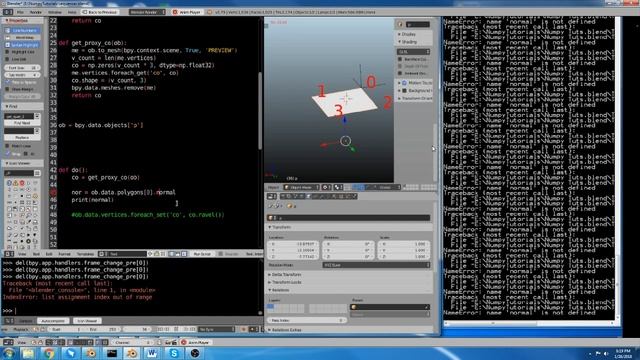
Task: Expand the Display panel in 3D sidebar
Action: click(x=413, y=34)
